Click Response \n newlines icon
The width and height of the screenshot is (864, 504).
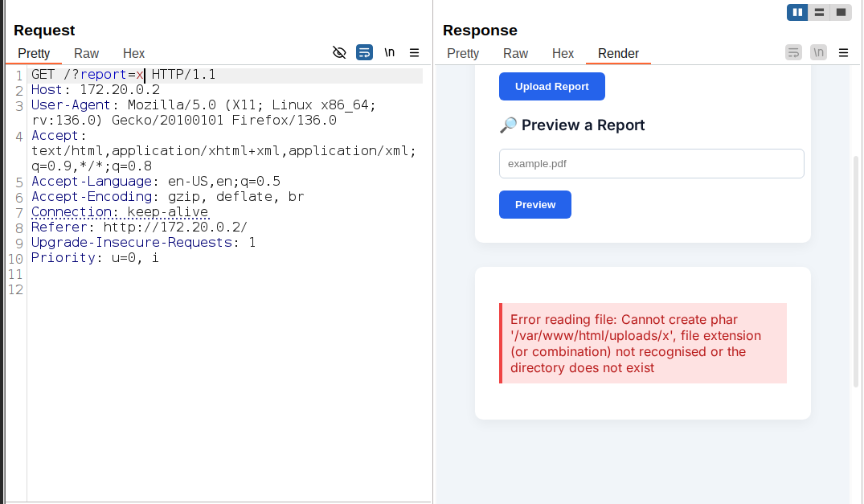(x=819, y=52)
